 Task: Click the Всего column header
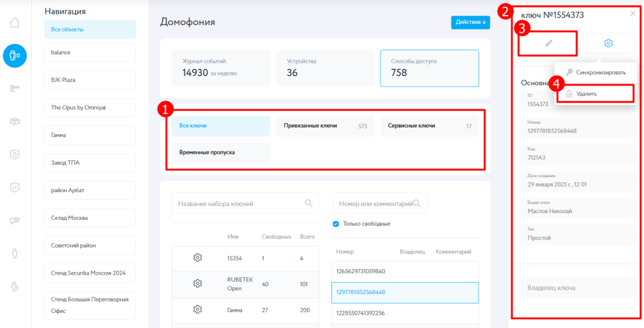(307, 237)
